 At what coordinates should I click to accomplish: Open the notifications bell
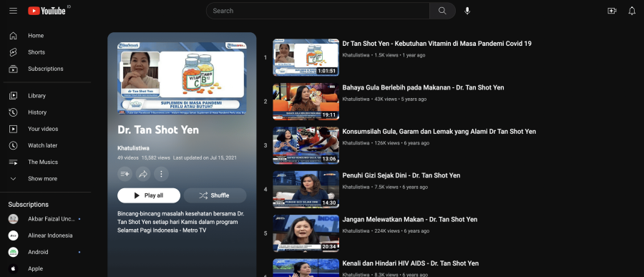632,11
